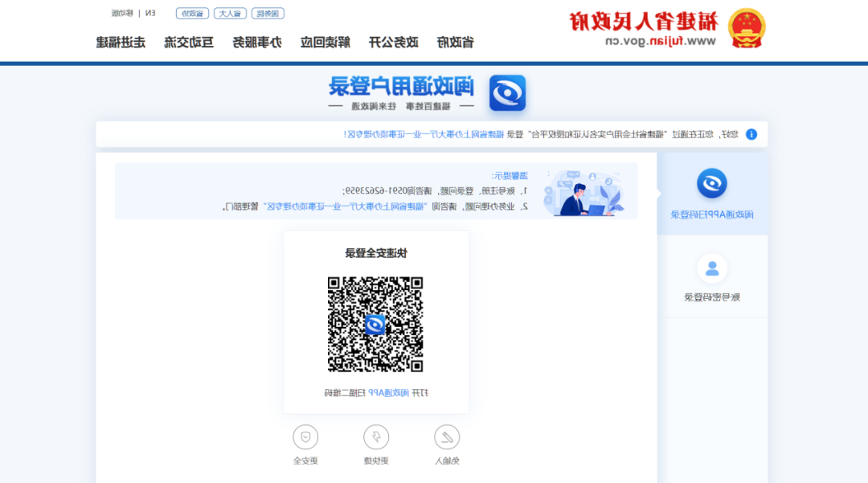Image resolution: width=868 pixels, height=483 pixels.
Task: Click the 更快捷 lightning icon
Action: click(376, 437)
